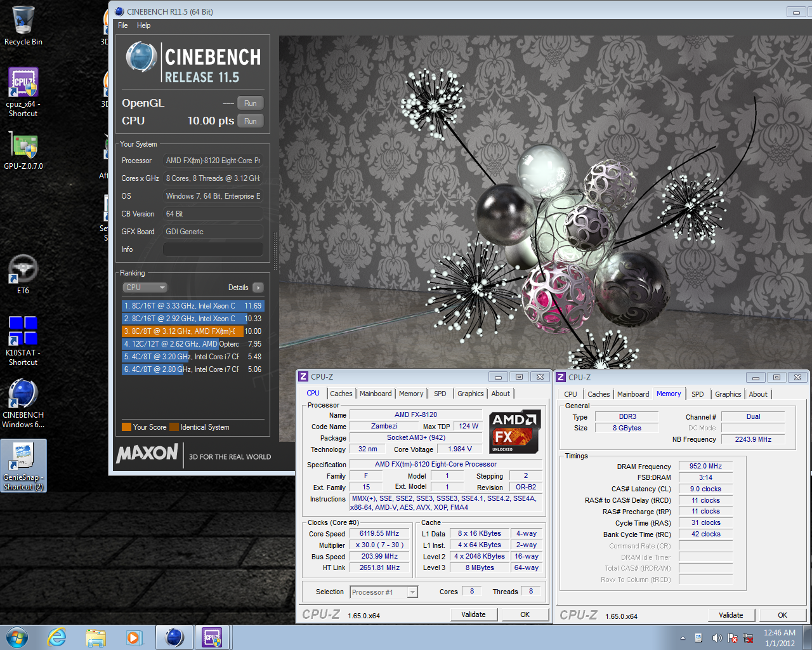Click OK in the CPU-Z CPU window
The height and width of the screenshot is (650, 812).
tap(525, 614)
